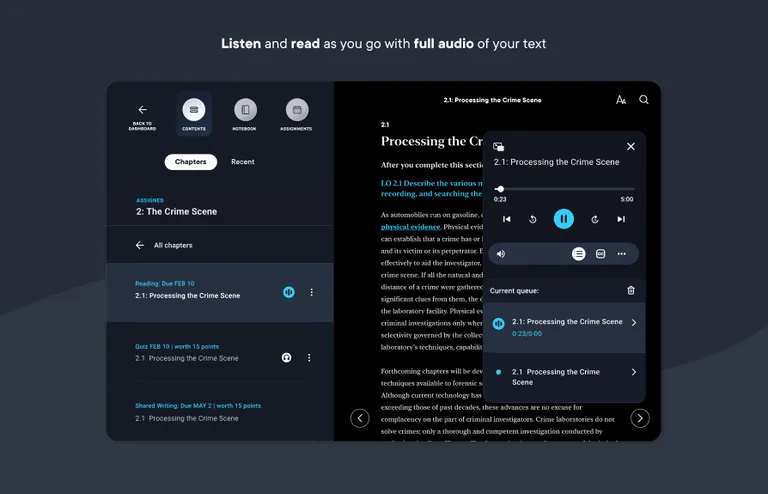The image size is (768, 494).
Task: Toggle the queue list button in the player
Action: 579,254
